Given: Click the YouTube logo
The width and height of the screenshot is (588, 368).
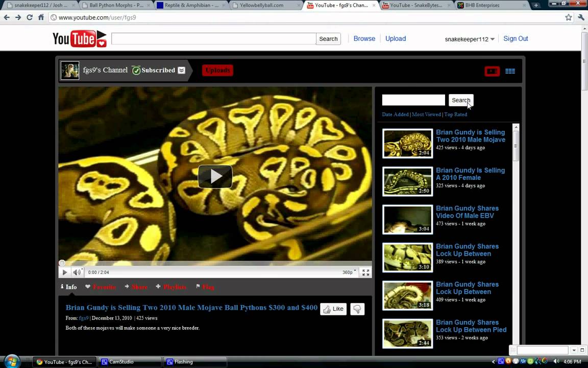Looking at the screenshot, I should click(80, 39).
